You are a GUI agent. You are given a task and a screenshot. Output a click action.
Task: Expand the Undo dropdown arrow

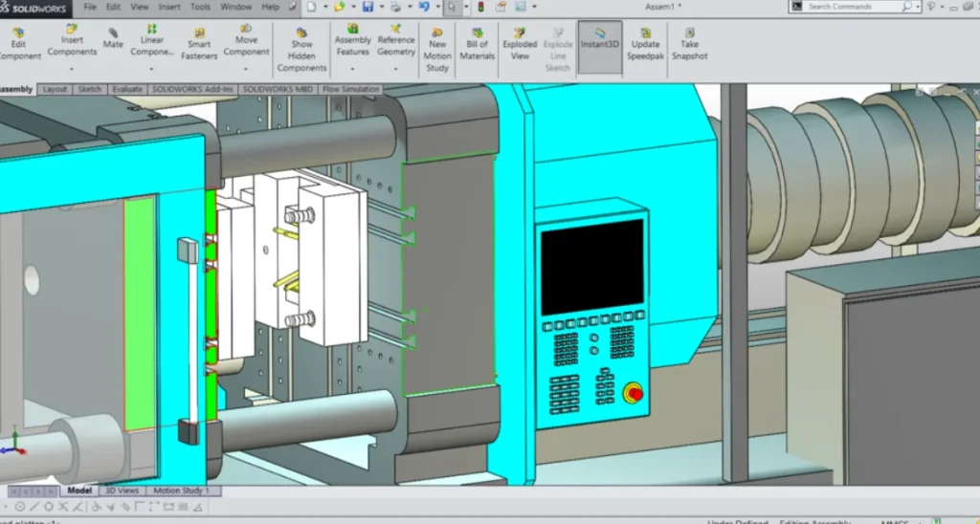pos(437,7)
